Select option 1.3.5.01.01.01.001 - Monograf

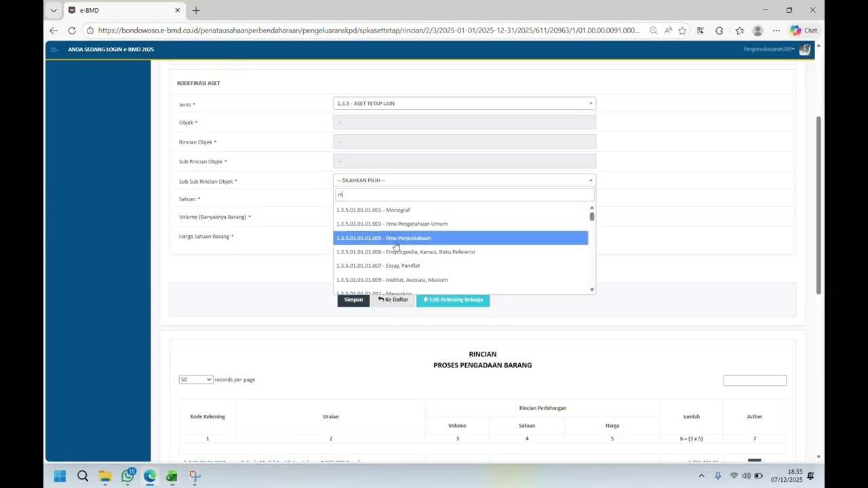[460, 210]
